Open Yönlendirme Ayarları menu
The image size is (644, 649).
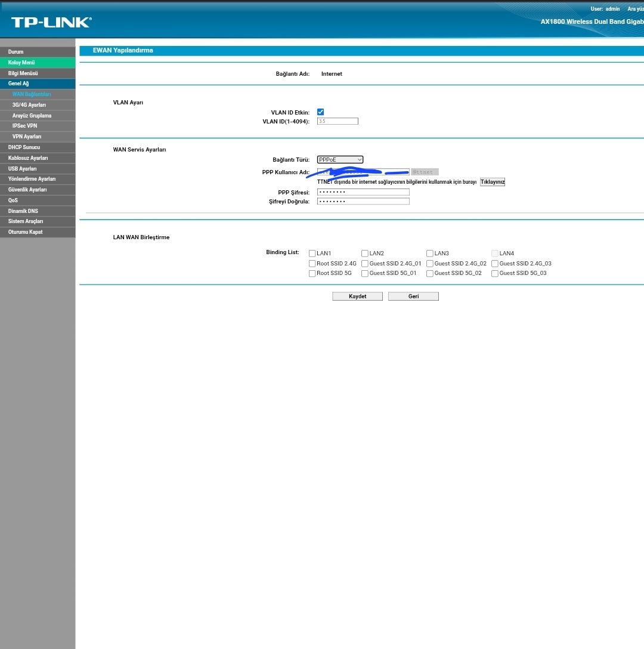click(x=38, y=179)
